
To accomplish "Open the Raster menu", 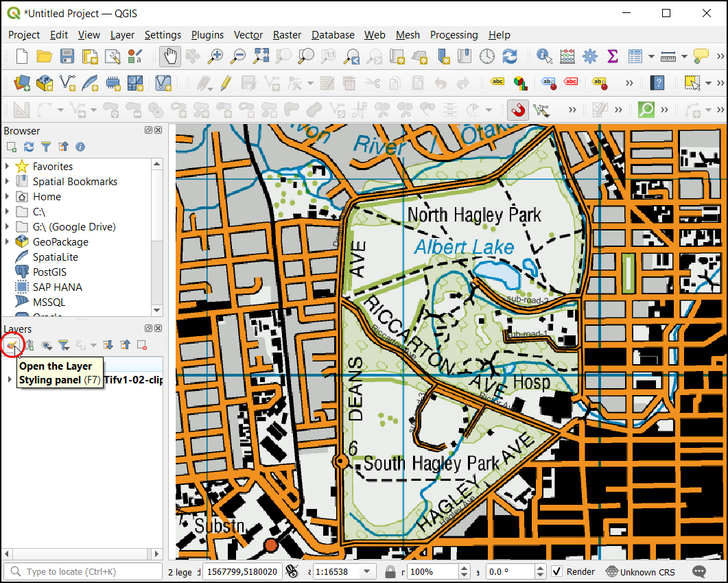I will click(287, 35).
